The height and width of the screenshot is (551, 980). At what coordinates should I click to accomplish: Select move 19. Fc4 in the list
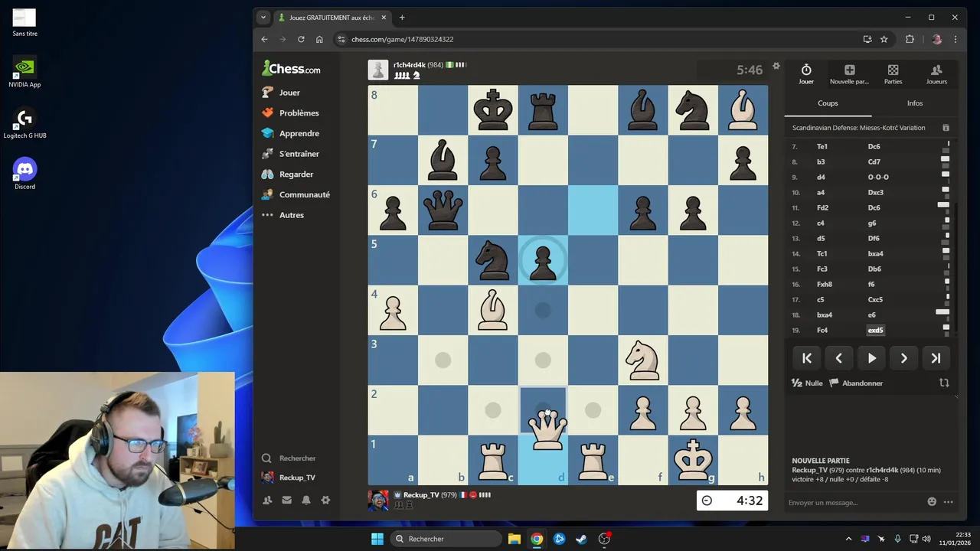[x=822, y=330]
